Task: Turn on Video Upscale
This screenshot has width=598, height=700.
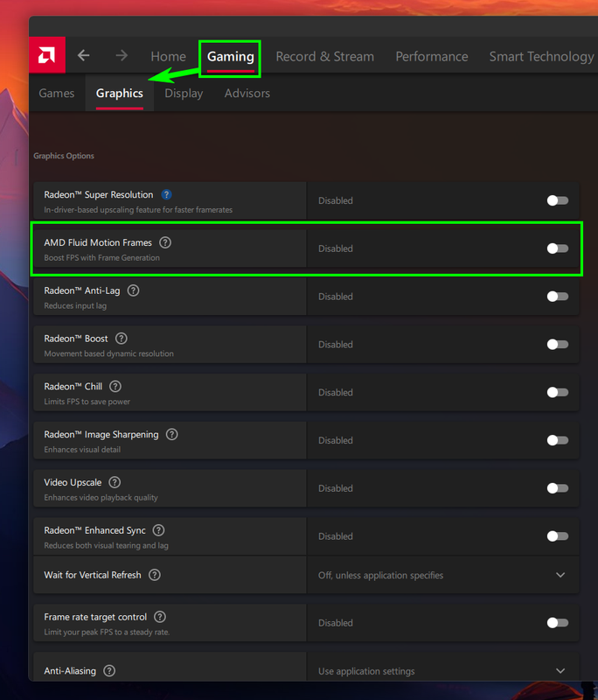Action: click(558, 488)
